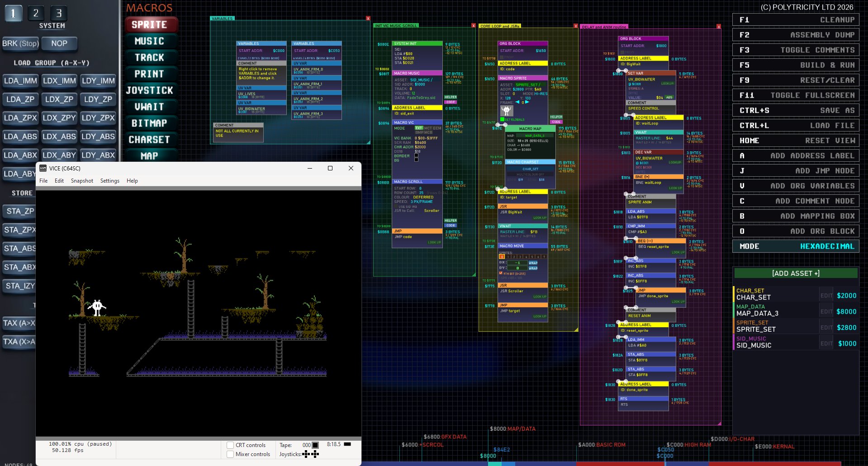Screen dimensions: 868x466
Task: Click LOOKUP in the SET VAR node
Action: (x=668, y=84)
